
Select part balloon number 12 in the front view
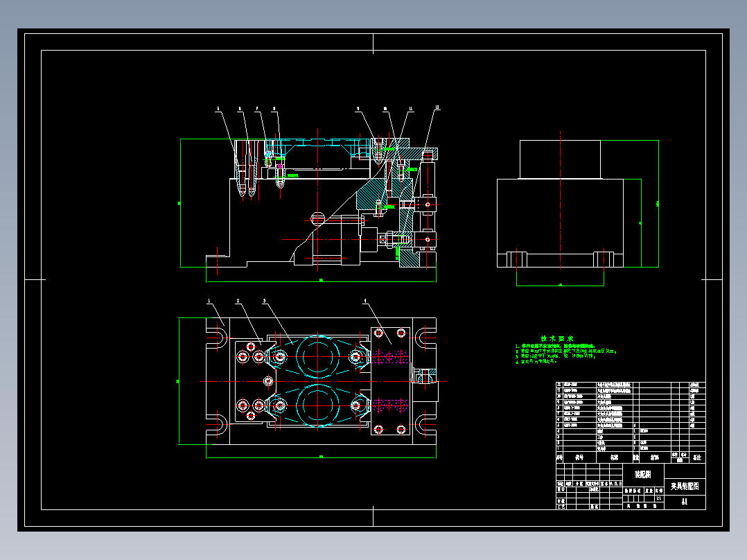437,107
